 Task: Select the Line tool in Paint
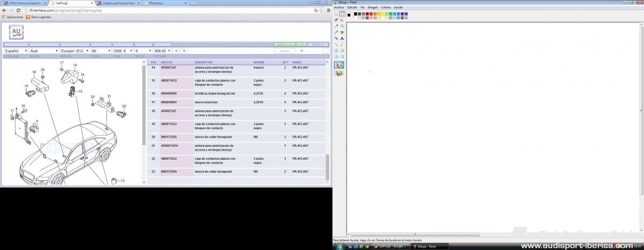[x=336, y=44]
